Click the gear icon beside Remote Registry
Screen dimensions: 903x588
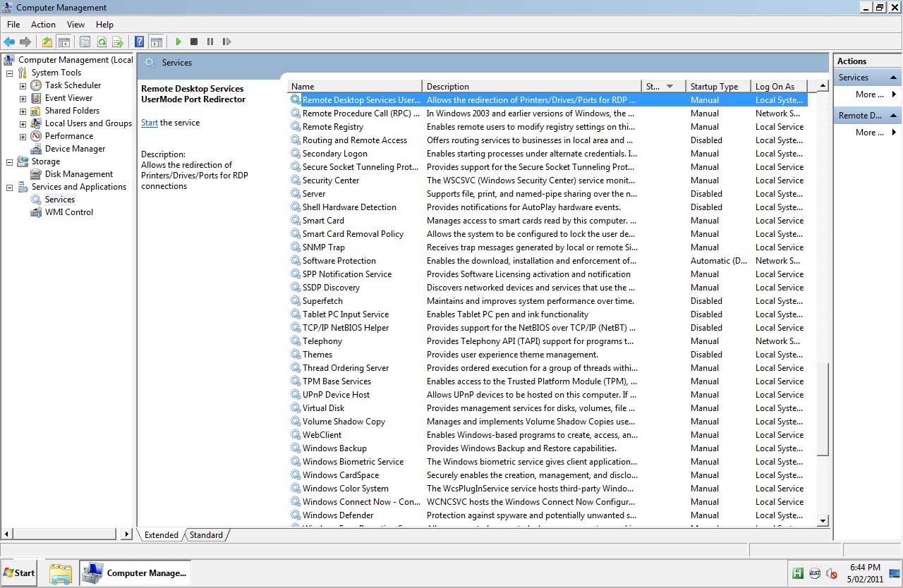(296, 127)
